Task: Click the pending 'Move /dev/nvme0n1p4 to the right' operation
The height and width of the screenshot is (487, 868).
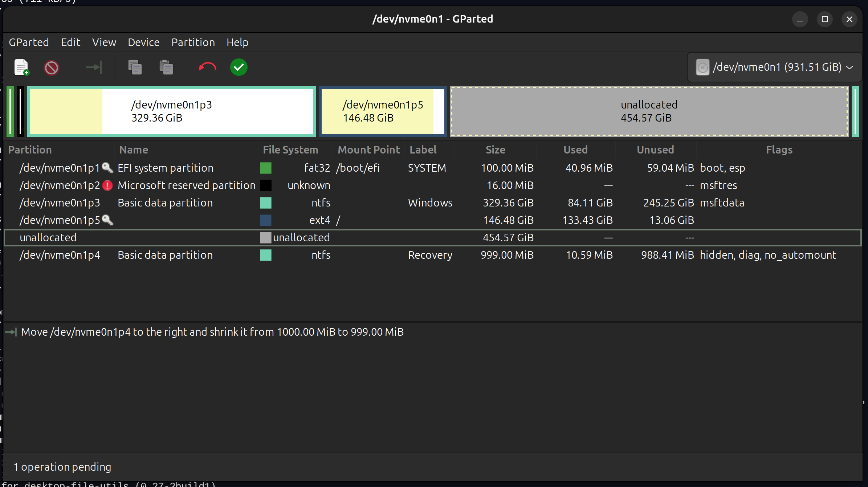Action: (212, 332)
